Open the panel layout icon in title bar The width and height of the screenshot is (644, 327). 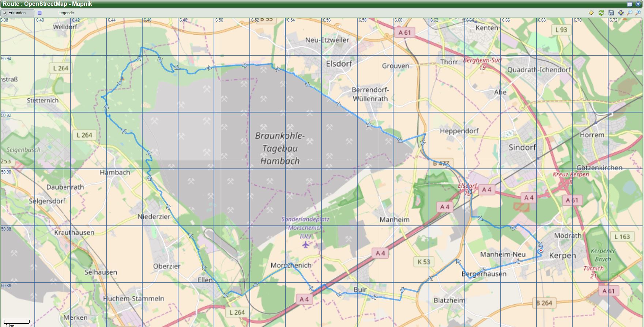pos(629,4)
